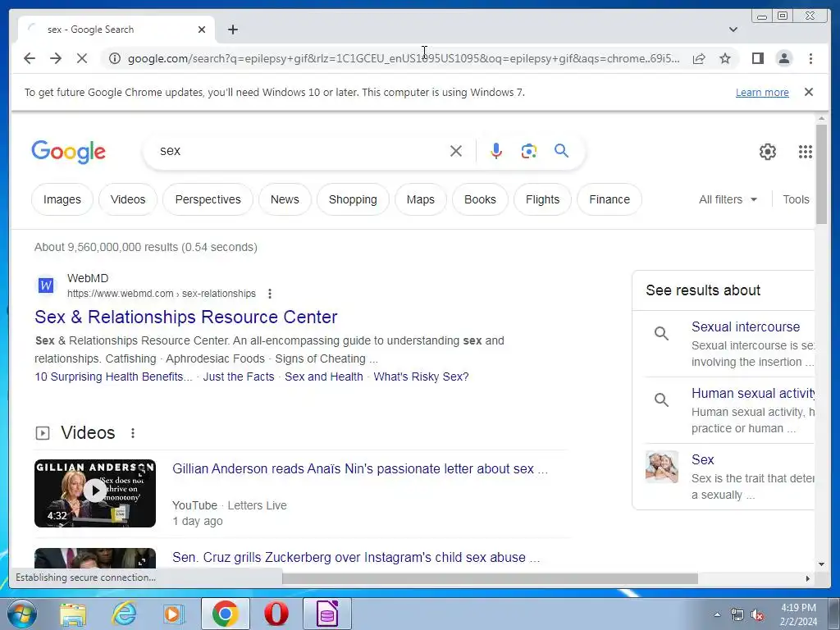Stop loading the page

(82, 58)
